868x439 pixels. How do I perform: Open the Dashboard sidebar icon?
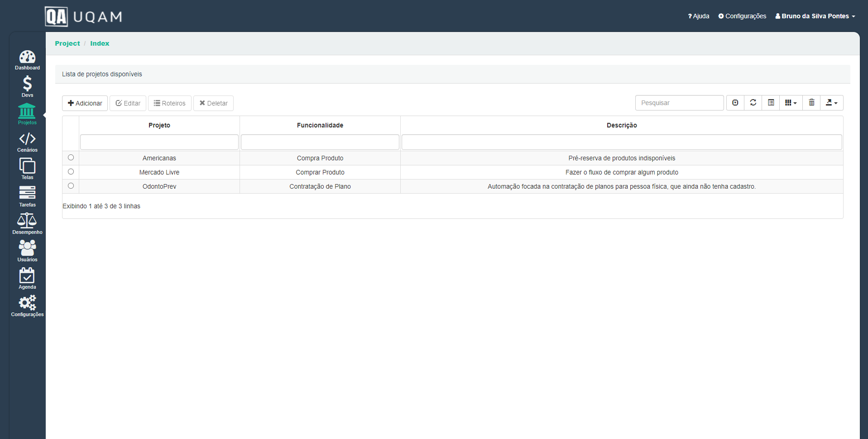(x=27, y=60)
